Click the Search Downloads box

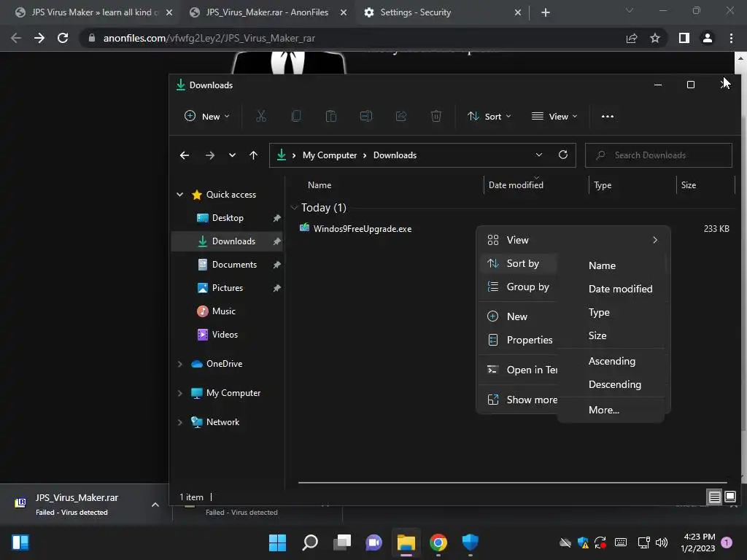pyautogui.click(x=659, y=155)
